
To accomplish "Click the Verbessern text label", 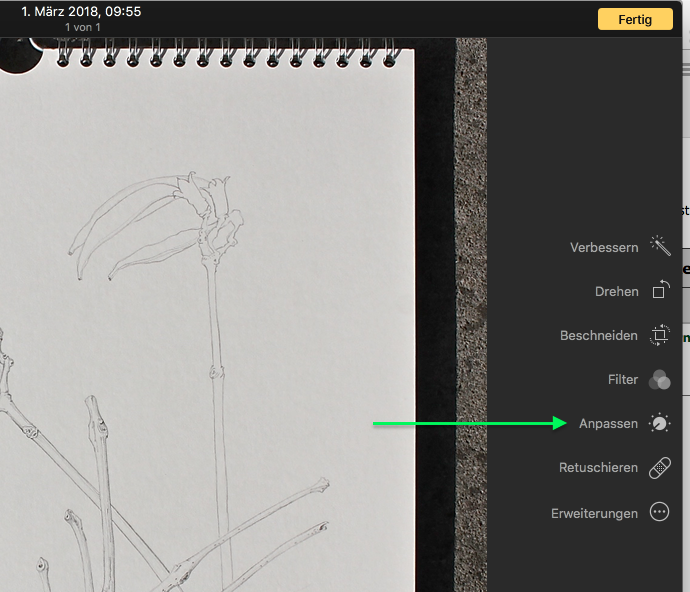I will pyautogui.click(x=603, y=247).
